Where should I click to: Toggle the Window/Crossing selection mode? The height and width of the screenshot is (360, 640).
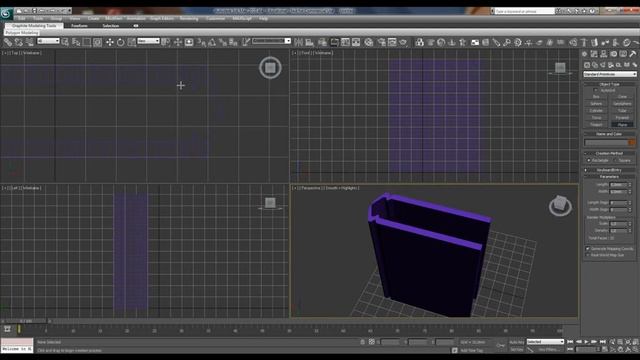pos(97,42)
